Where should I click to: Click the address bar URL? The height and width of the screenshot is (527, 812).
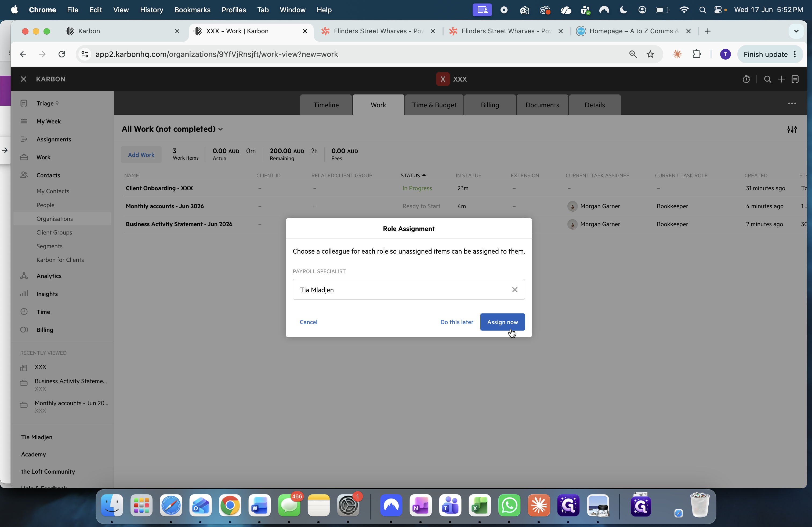point(216,54)
